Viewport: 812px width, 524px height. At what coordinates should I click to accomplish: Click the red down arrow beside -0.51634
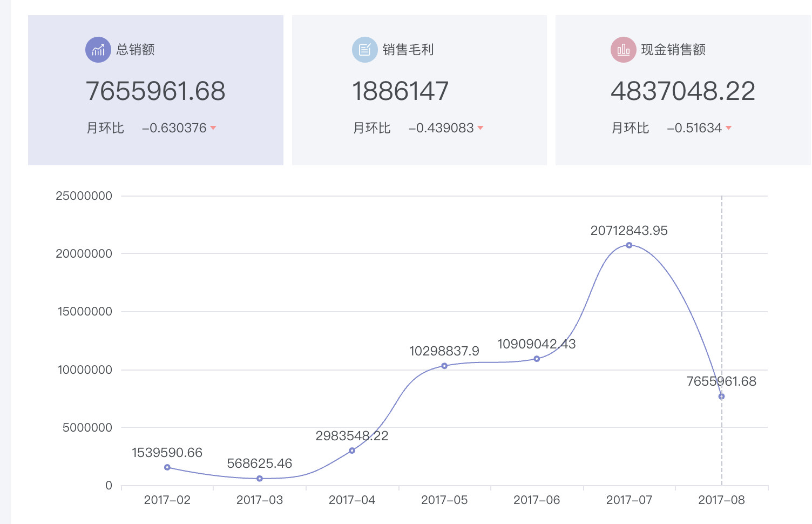coord(728,128)
